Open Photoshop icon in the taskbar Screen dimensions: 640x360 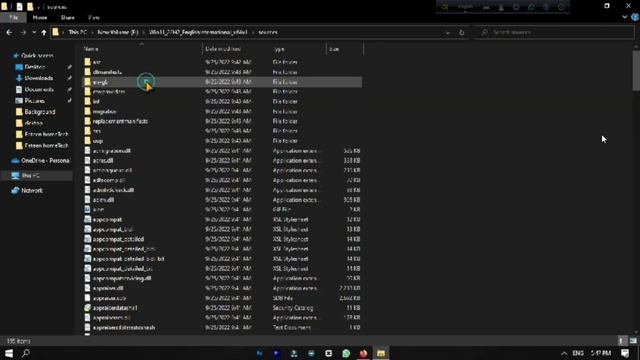coord(260,353)
